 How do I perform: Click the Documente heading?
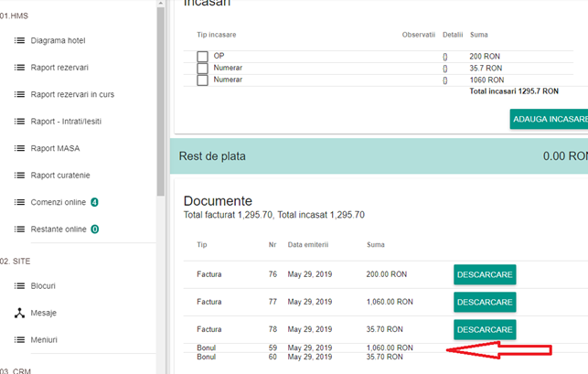[218, 200]
